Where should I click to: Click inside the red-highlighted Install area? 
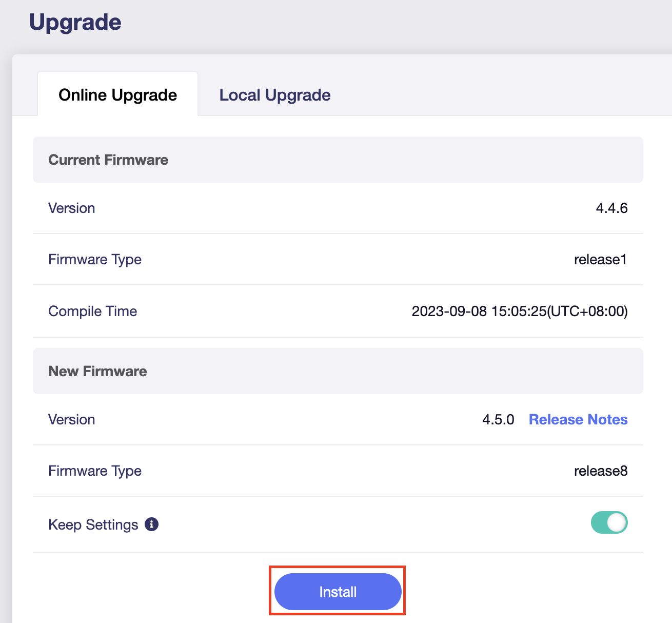click(337, 591)
